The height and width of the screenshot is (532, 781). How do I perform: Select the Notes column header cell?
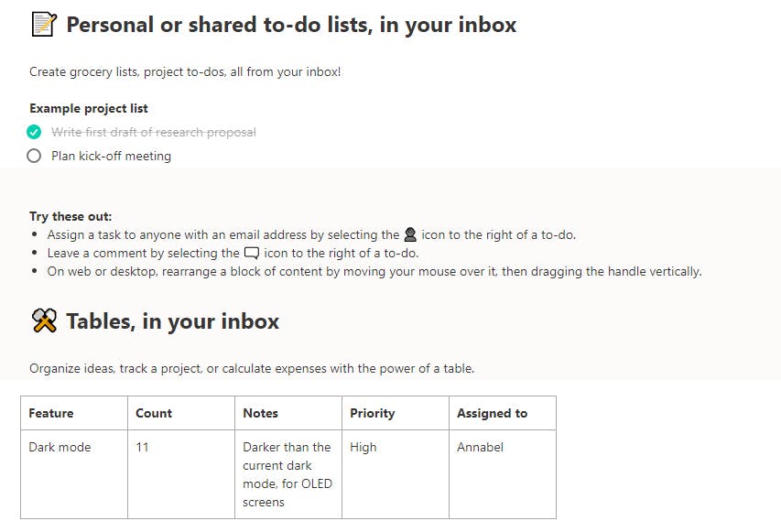tap(287, 413)
